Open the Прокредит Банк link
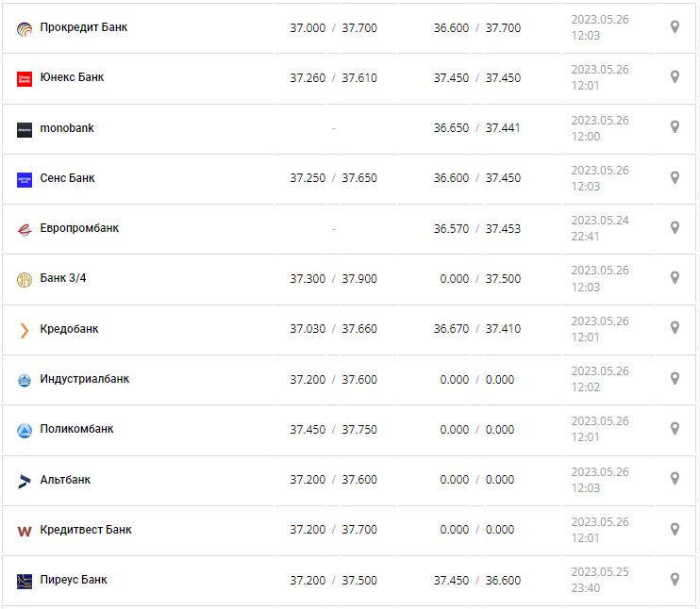The image size is (700, 609). [x=83, y=27]
